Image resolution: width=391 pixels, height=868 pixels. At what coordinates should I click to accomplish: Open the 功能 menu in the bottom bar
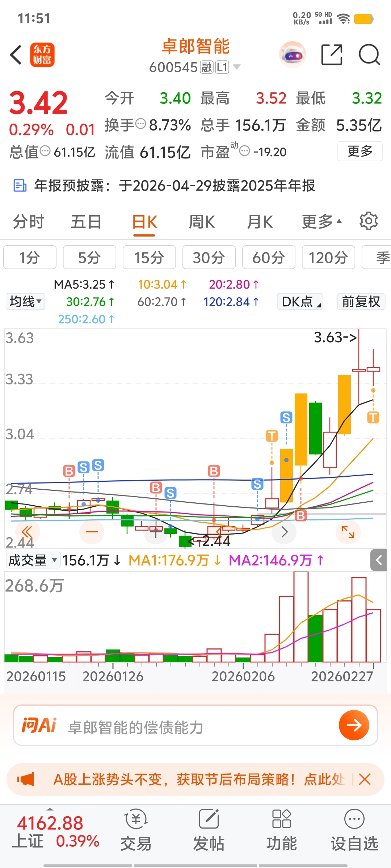click(x=282, y=830)
